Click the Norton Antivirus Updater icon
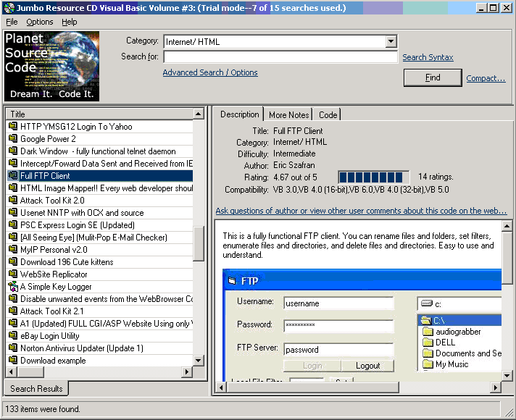Screen dimensions: 516x420 [13, 348]
